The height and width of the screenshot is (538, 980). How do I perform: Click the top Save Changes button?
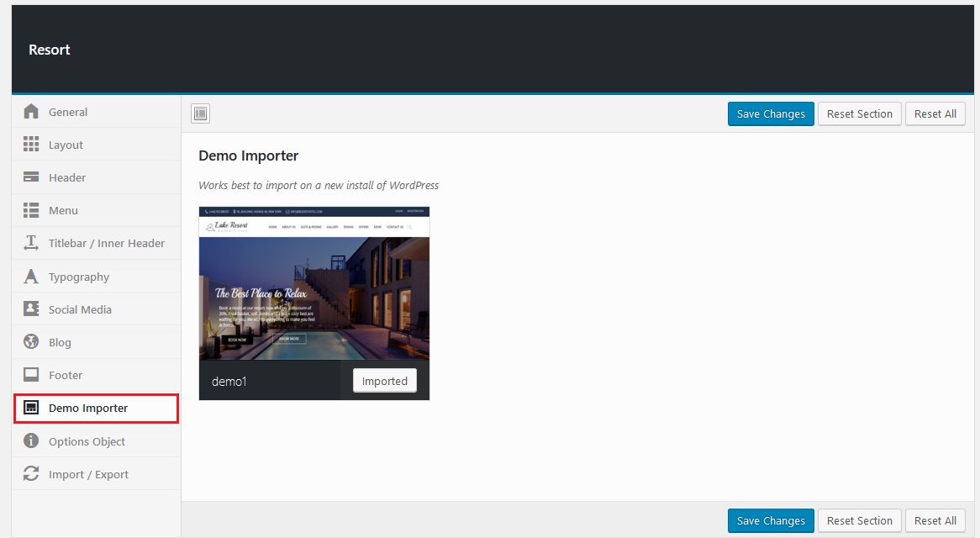(x=771, y=114)
